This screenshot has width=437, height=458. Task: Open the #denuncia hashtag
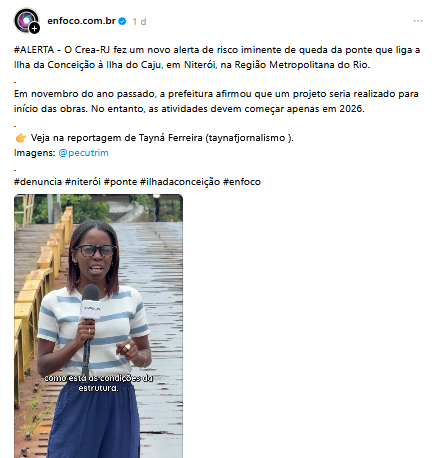click(38, 182)
